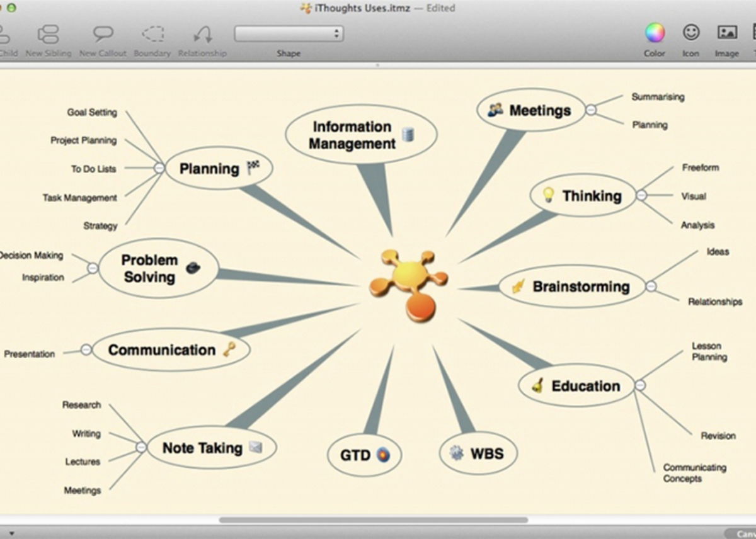Collapse the Planning branch
This screenshot has height=539, width=756.
pyautogui.click(x=159, y=169)
